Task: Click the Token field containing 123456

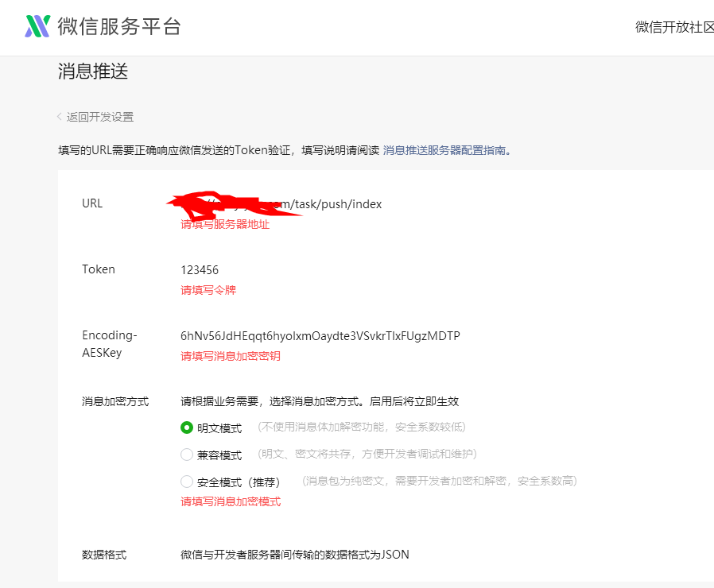Action: (x=200, y=270)
